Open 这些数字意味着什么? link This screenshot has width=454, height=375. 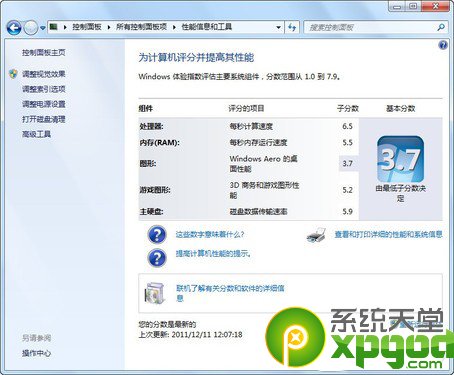point(210,234)
